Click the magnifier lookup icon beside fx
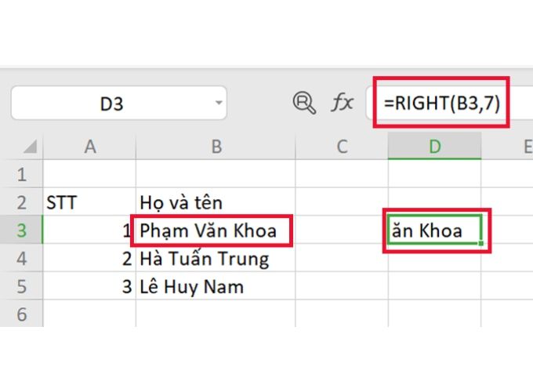533x392 pixels. click(x=303, y=103)
